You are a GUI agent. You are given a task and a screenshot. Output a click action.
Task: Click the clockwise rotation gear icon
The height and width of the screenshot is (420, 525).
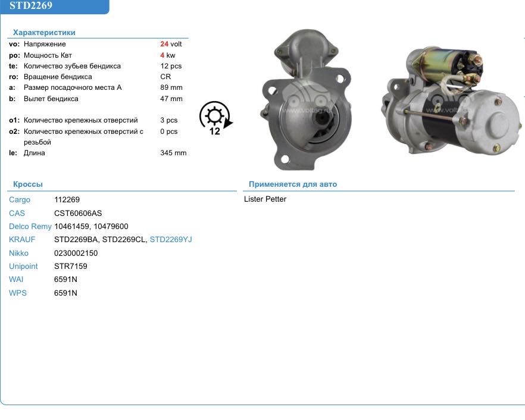tap(215, 118)
